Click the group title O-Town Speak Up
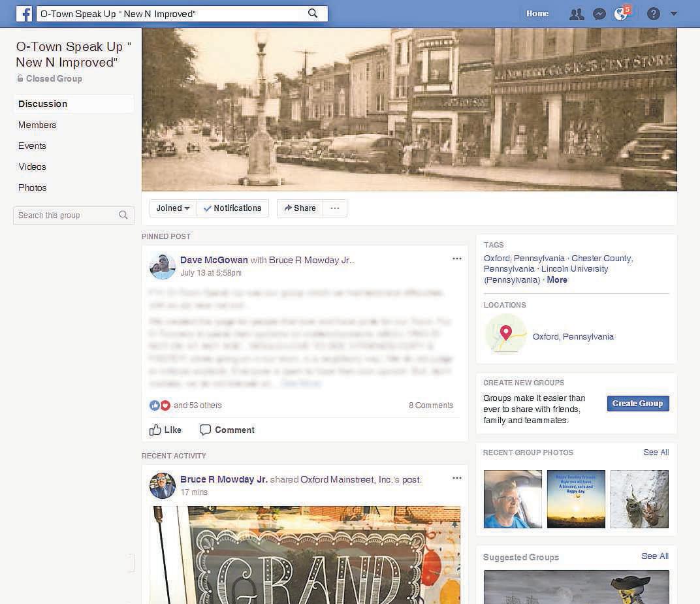The width and height of the screenshot is (700, 604). click(74, 54)
